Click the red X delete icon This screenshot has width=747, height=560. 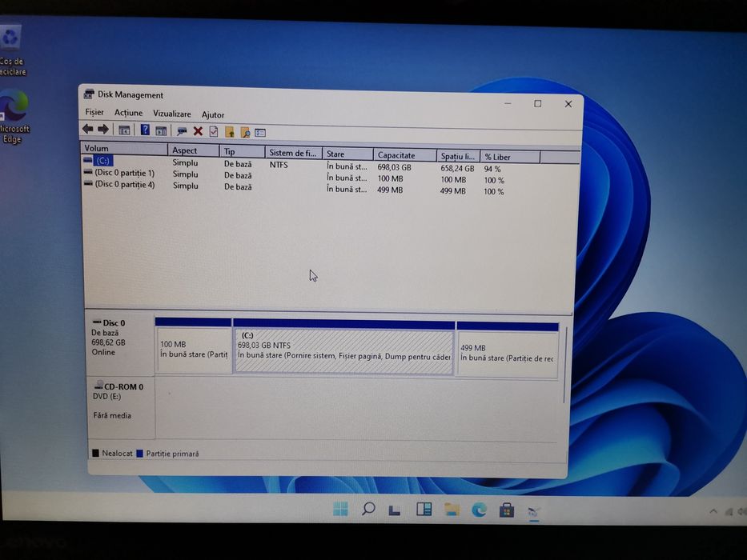pos(199,131)
